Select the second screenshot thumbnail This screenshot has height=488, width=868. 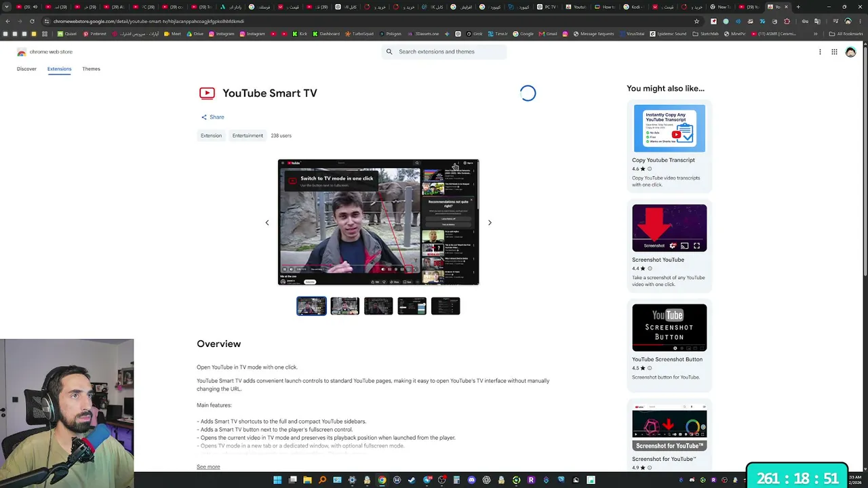(345, 306)
